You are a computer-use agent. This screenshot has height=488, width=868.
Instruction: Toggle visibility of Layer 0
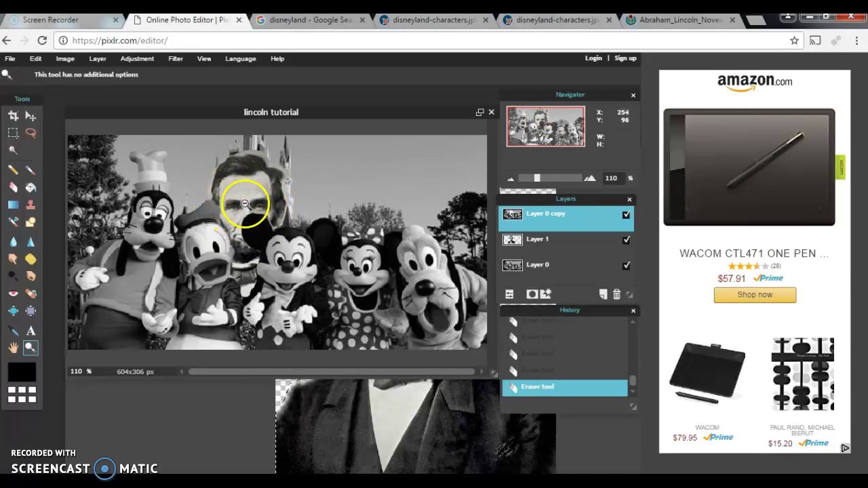tap(626, 266)
